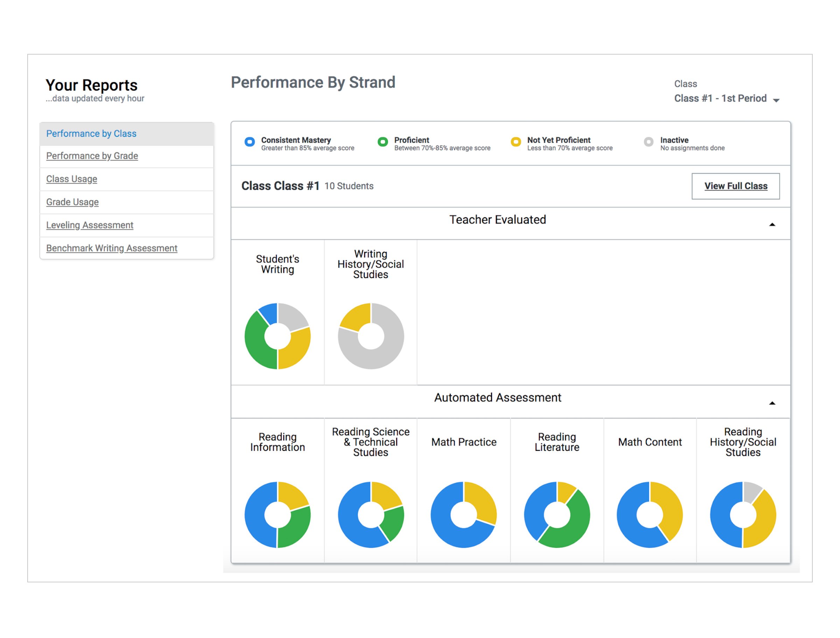Click 'Between 70%-85% average score' text
Viewport: 840px width, 638px height.
click(x=442, y=148)
